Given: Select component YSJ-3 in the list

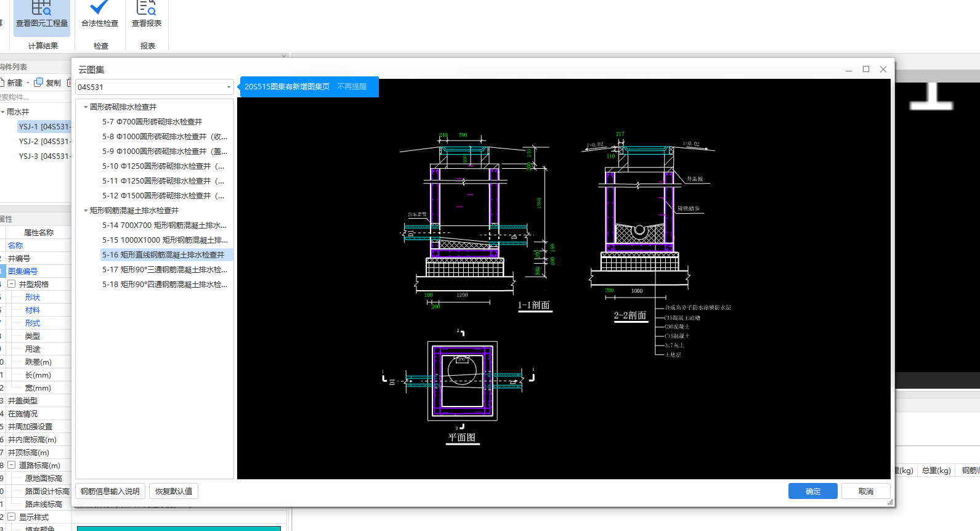Looking at the screenshot, I should click(44, 156).
